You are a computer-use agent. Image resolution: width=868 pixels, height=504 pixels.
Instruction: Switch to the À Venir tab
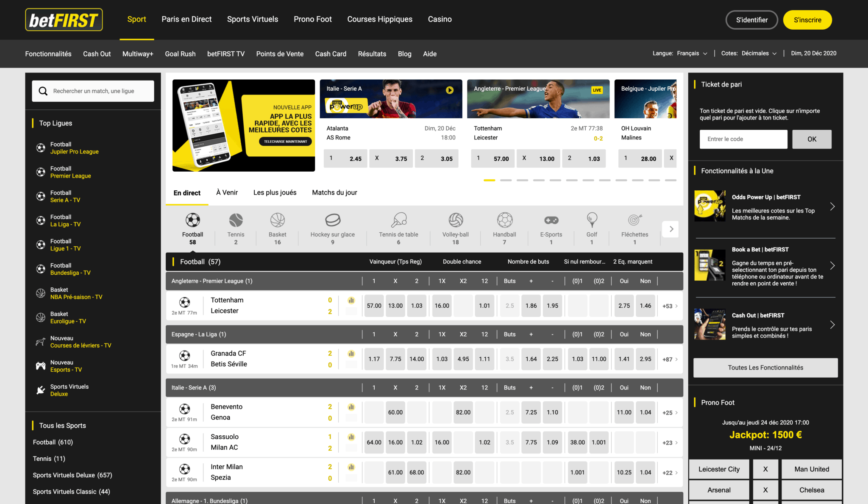tap(227, 192)
